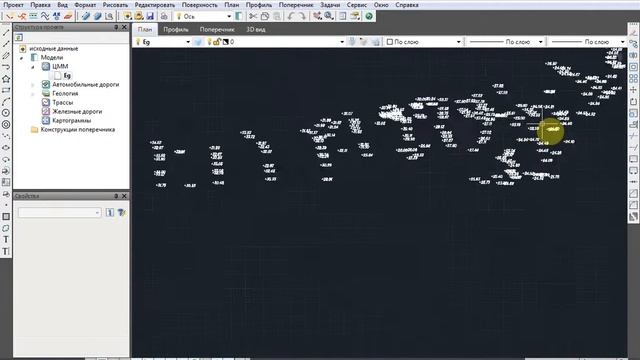Click the numbered list icon in Свойства panel
This screenshot has height=360, width=640.
pos(110,212)
